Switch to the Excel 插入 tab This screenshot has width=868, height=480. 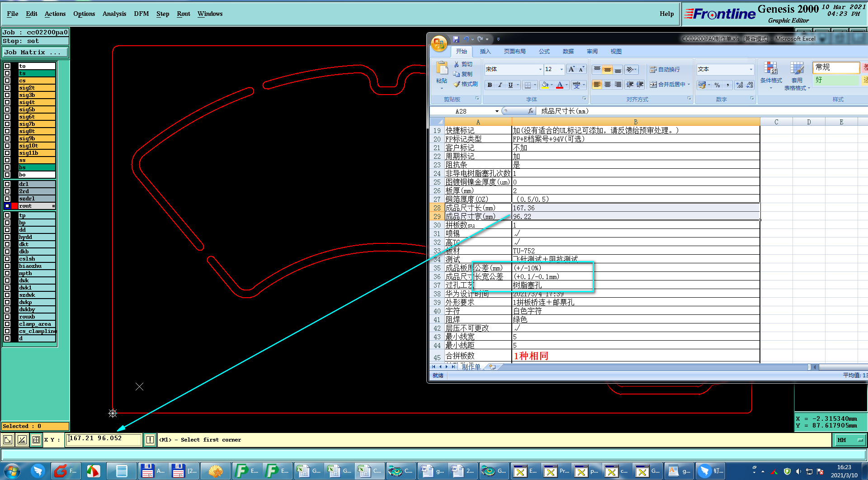click(x=485, y=52)
